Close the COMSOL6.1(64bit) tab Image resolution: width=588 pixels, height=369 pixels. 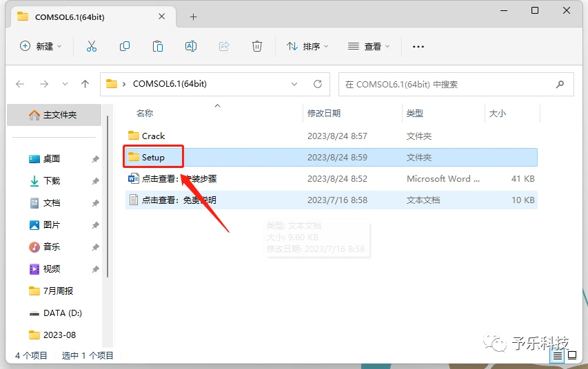[x=161, y=17]
